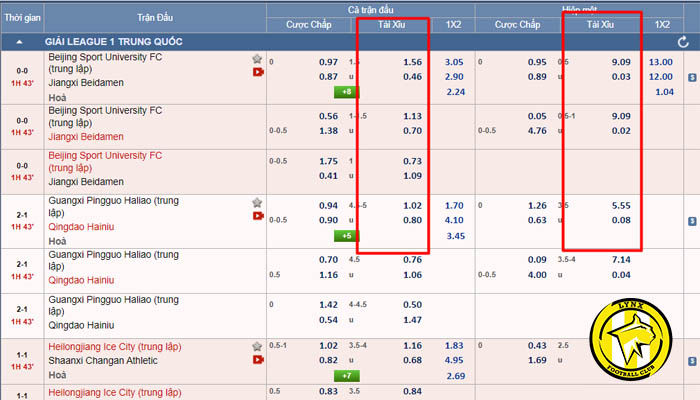Click the Trận Đấu column header
This screenshot has width=700, height=400.
[x=155, y=18]
